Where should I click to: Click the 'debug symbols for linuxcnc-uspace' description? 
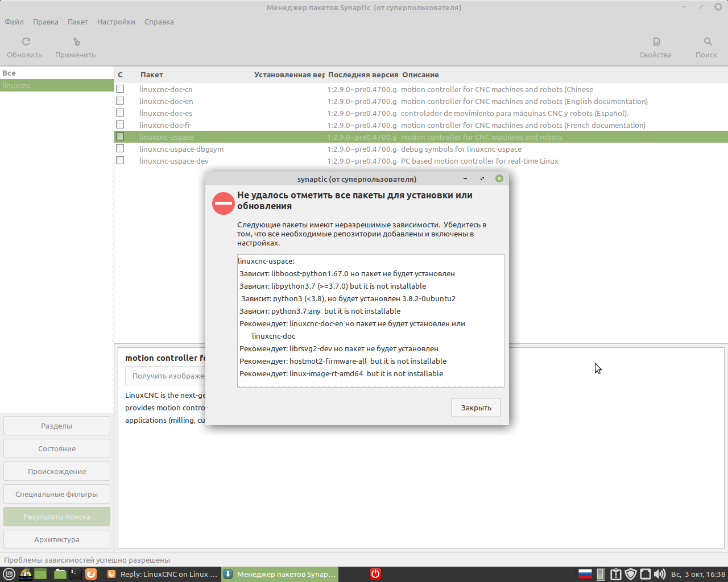461,149
